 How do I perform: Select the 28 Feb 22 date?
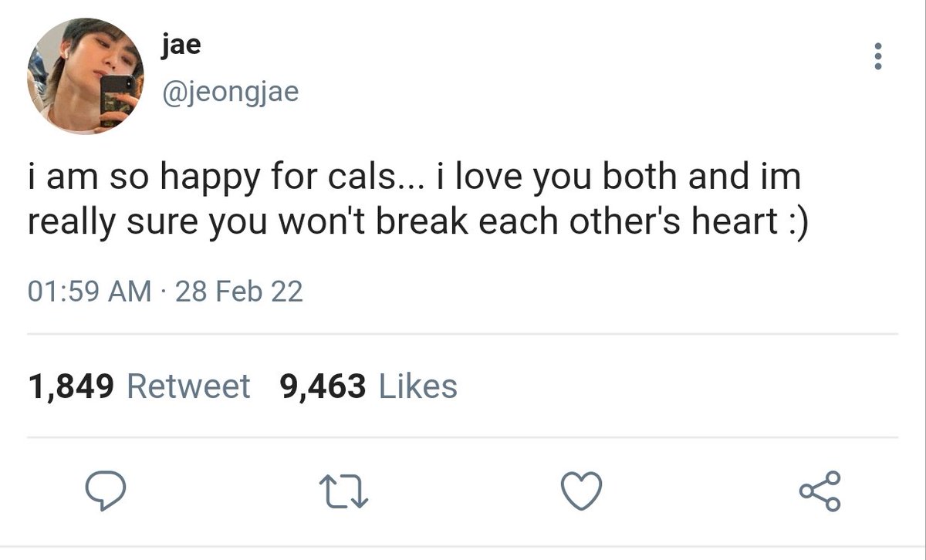coord(239,292)
